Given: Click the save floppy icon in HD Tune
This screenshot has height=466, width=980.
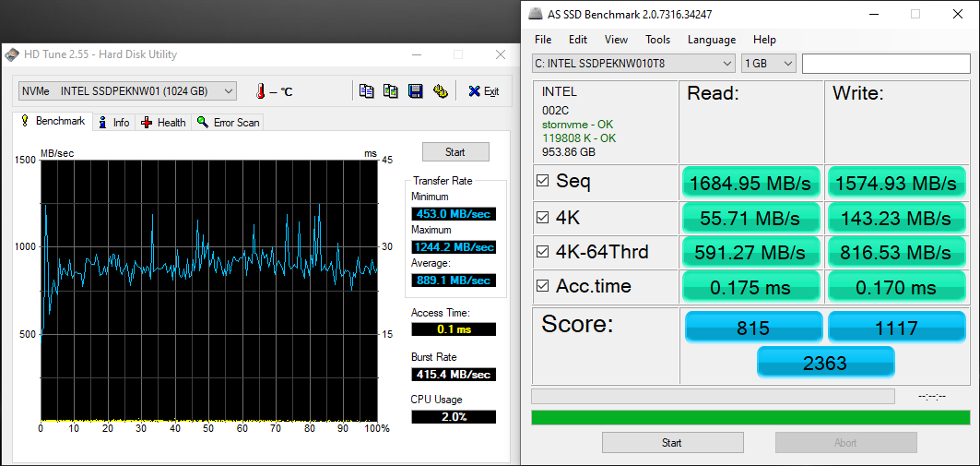Looking at the screenshot, I should [416, 91].
